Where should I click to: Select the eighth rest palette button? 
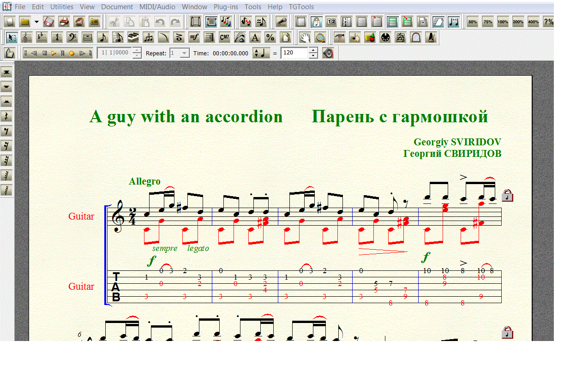tap(6, 131)
